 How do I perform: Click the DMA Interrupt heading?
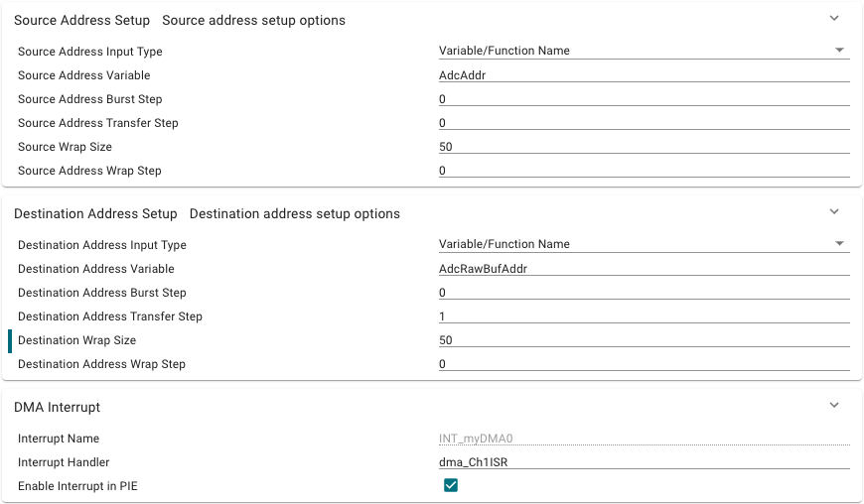(57, 407)
